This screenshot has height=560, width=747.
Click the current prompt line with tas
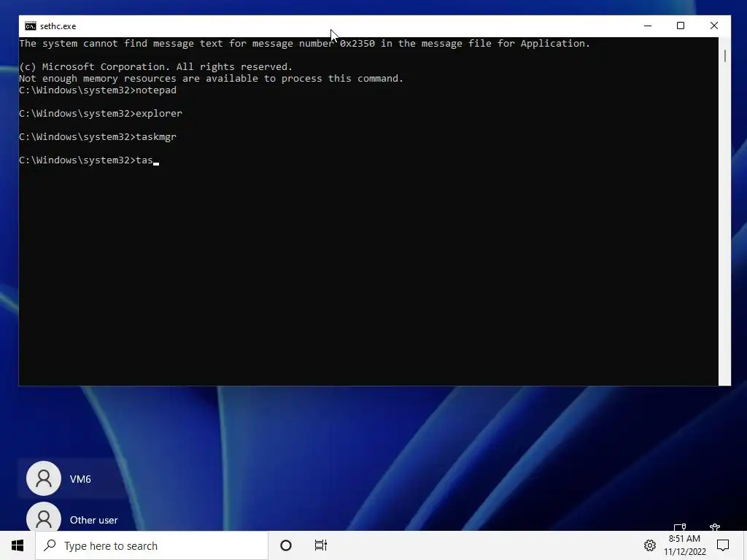coord(89,160)
